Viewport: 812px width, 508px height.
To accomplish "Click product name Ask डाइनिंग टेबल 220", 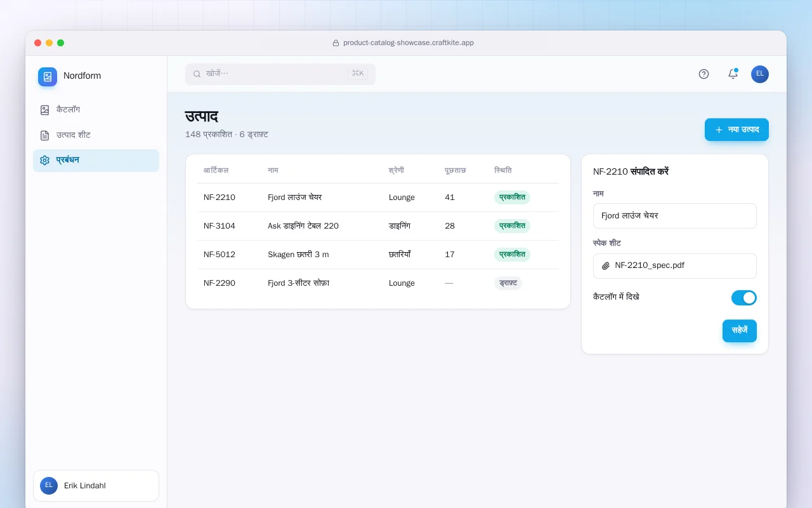I will click(x=303, y=226).
